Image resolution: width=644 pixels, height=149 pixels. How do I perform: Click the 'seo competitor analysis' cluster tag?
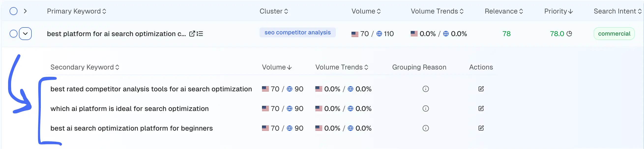point(297,32)
